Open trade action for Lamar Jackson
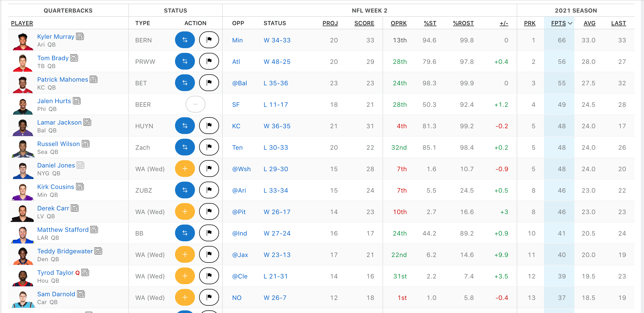Screen dimensions: 644x313 (185, 126)
